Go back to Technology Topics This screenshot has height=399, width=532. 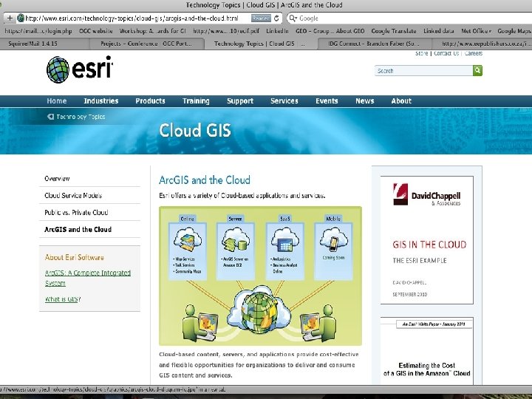[81, 117]
